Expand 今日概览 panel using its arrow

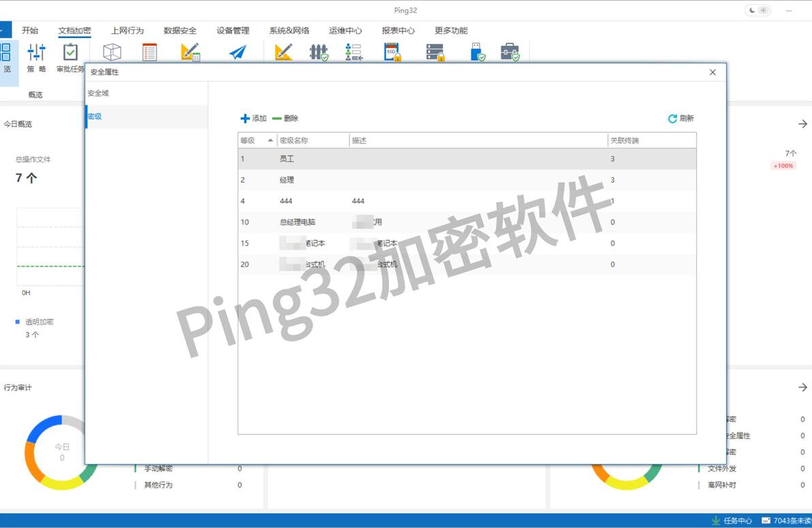click(802, 124)
